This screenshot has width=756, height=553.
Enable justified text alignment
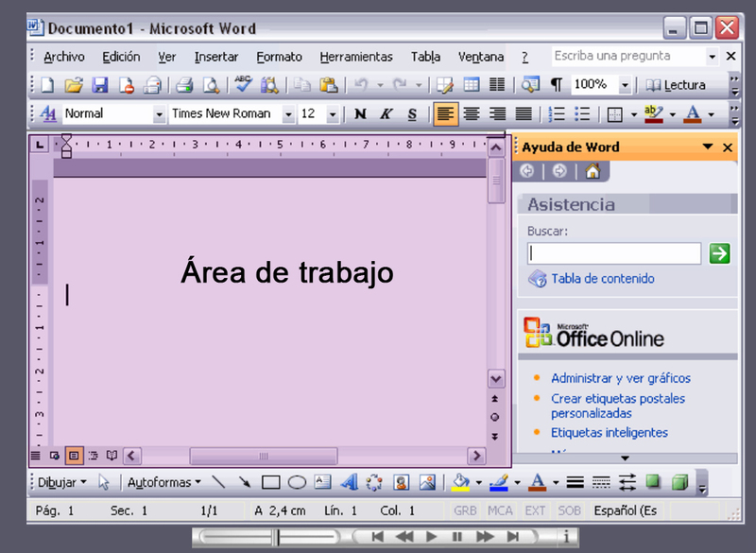pyautogui.click(x=523, y=114)
